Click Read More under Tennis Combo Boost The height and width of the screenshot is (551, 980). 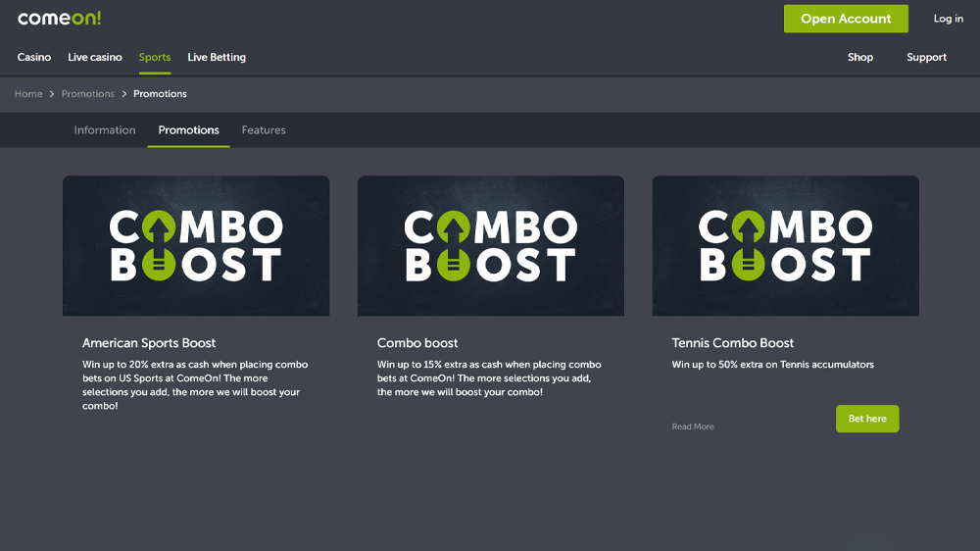[693, 426]
